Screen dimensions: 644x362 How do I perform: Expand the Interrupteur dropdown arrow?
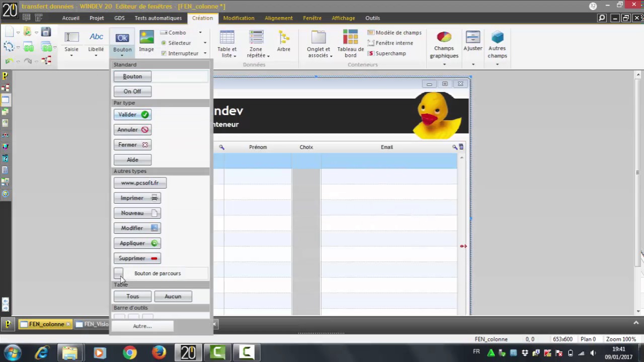click(x=205, y=53)
